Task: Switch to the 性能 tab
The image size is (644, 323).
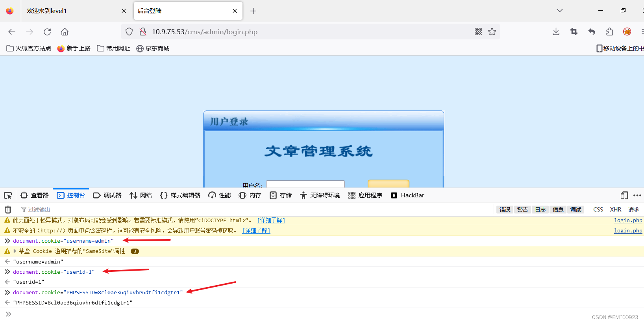Action: click(x=220, y=195)
